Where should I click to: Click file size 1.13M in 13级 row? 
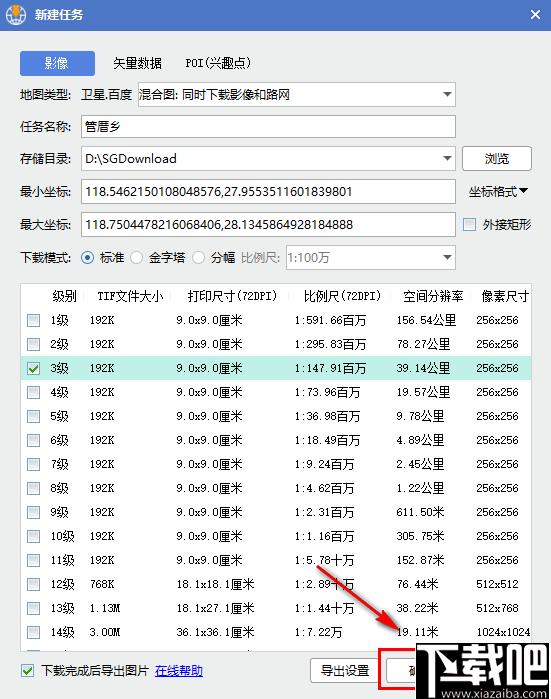(x=105, y=609)
